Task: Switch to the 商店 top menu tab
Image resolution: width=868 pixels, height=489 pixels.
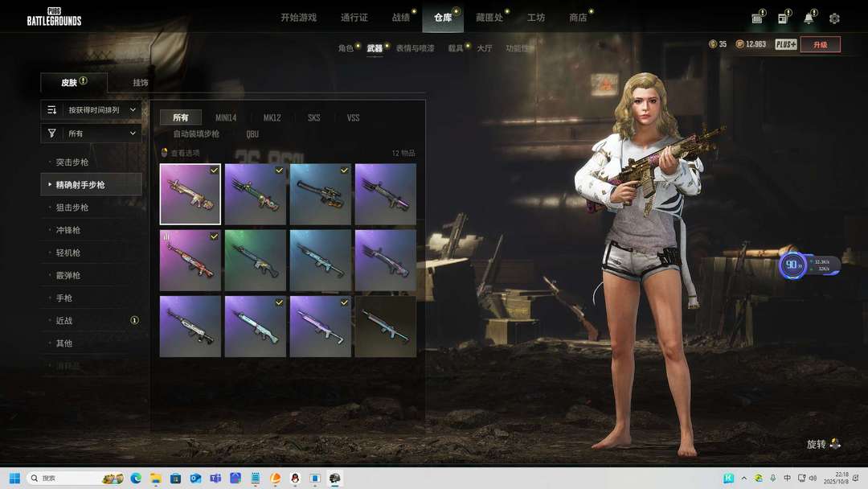Action: click(x=578, y=18)
